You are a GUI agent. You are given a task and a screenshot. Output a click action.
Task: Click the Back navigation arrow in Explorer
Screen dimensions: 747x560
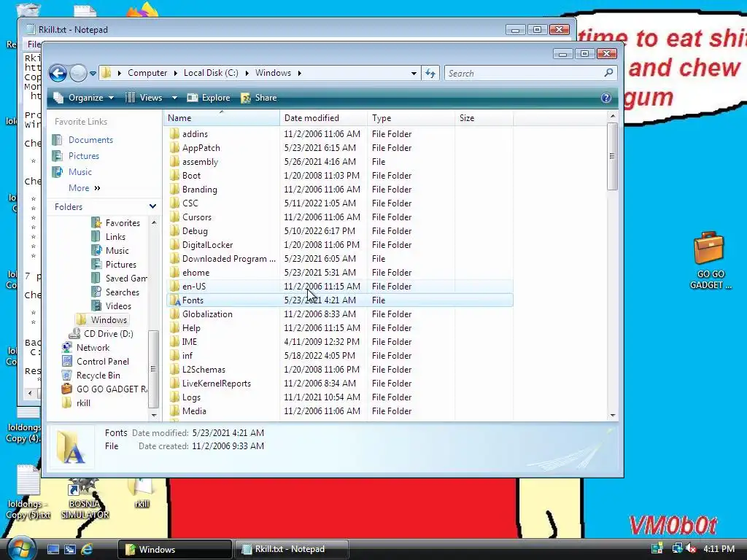[58, 74]
